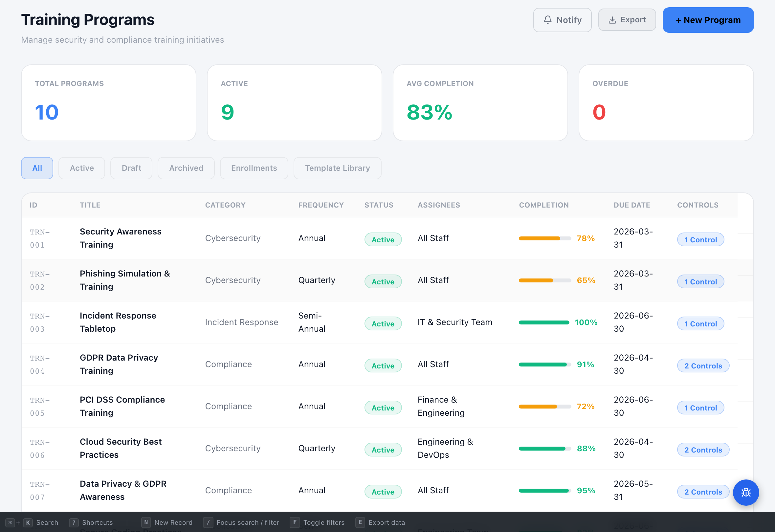Click the bell icon on Notify
Screen dimensions: 775x532
click(547, 20)
